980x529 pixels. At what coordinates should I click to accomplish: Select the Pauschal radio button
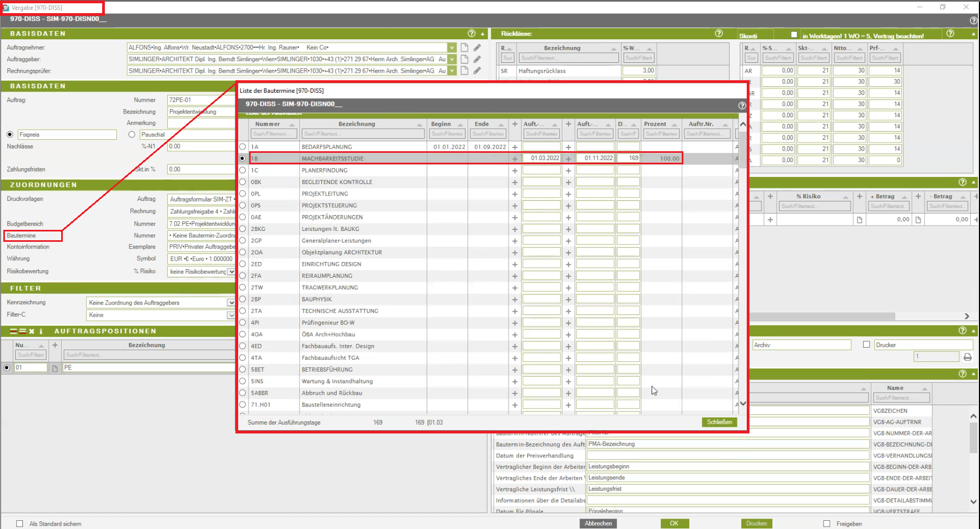click(132, 134)
